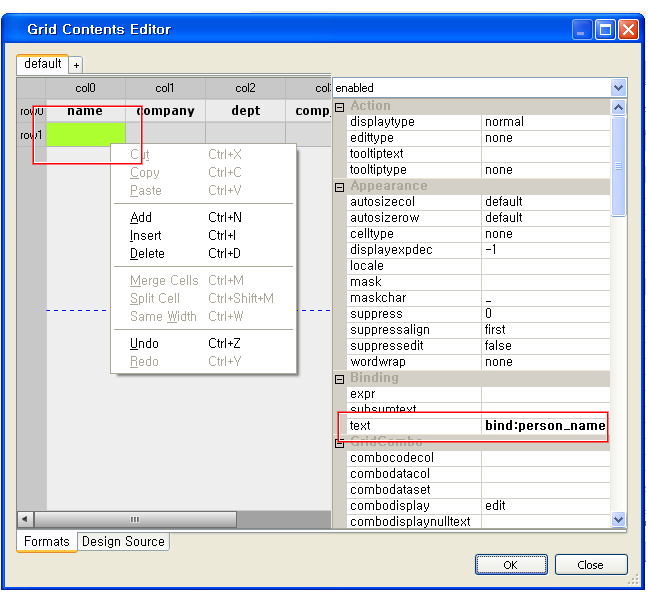Select the green highlighted grid cell
This screenshot has width=648, height=595.
click(x=85, y=133)
